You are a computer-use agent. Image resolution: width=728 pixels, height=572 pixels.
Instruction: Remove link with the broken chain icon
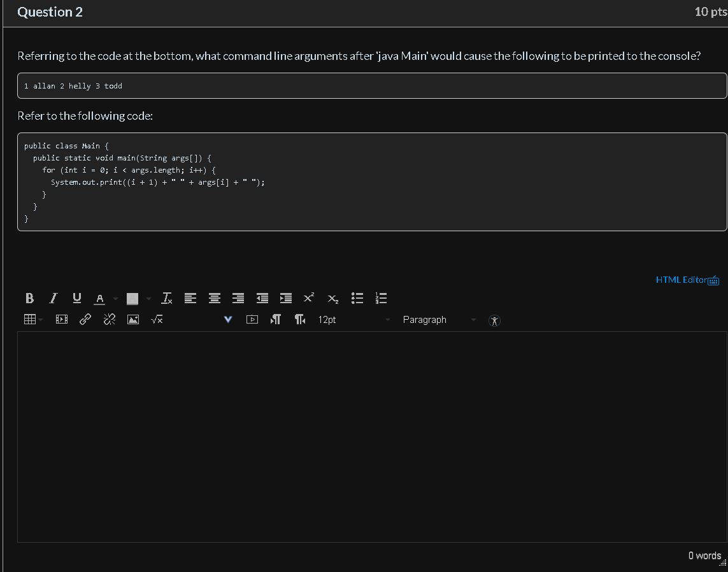[x=110, y=319]
